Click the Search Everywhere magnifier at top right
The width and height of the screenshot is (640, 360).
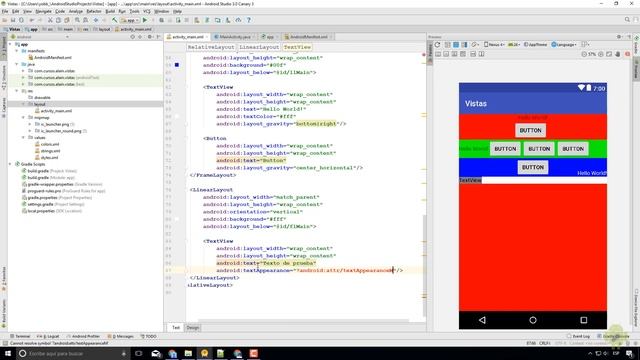(627, 20)
